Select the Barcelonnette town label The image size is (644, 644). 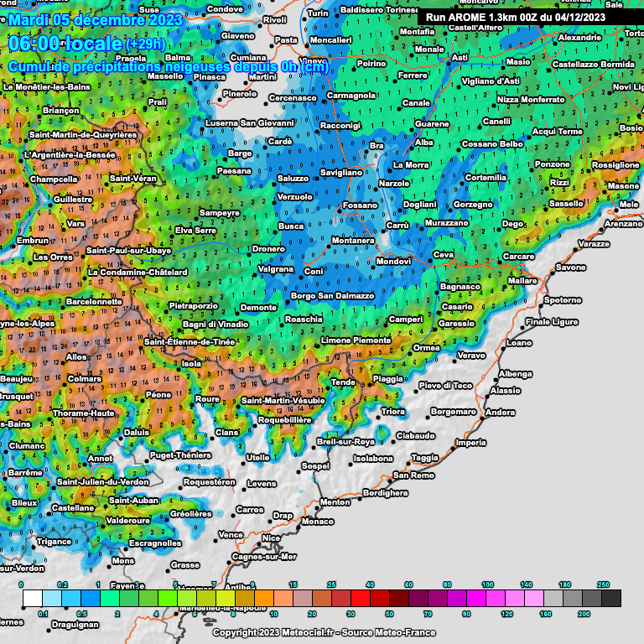point(94,301)
